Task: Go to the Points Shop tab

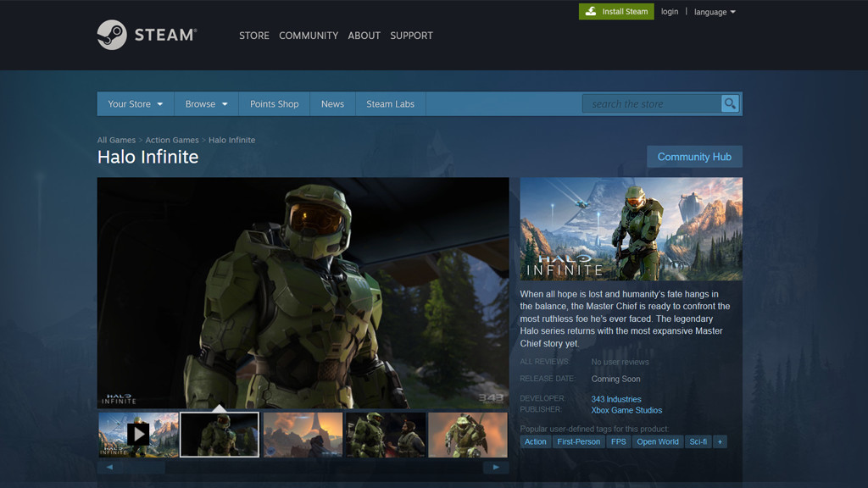Action: 274,104
